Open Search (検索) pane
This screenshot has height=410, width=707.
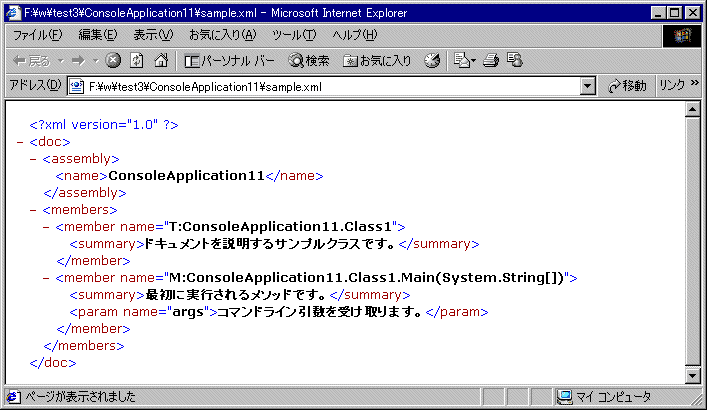(309, 60)
